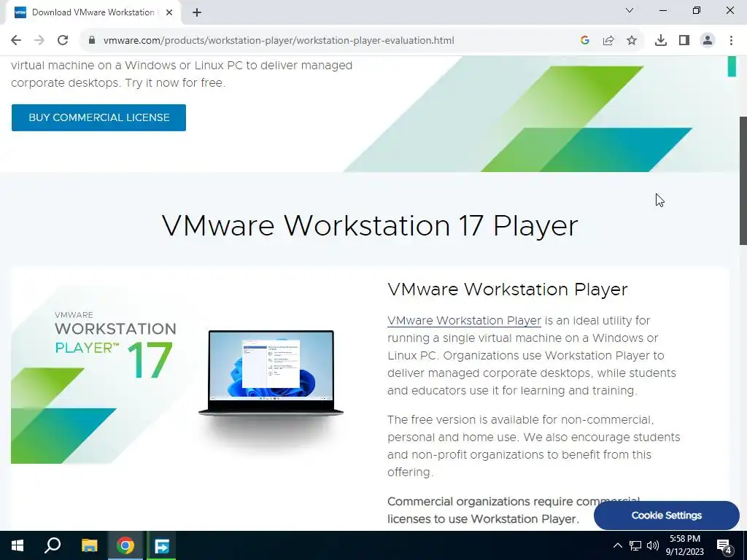Open the notification center icon
Screen dimensions: 747x560
[x=724, y=545]
